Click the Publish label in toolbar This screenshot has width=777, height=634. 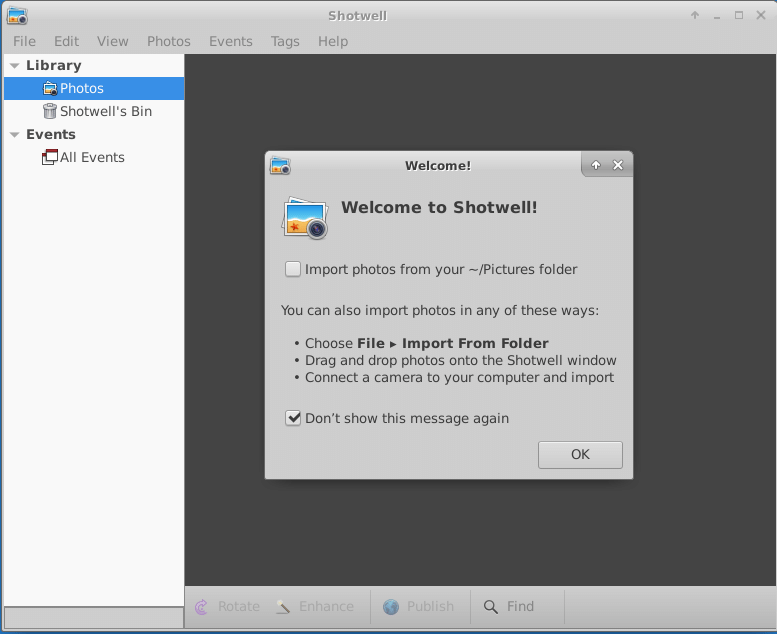click(430, 606)
